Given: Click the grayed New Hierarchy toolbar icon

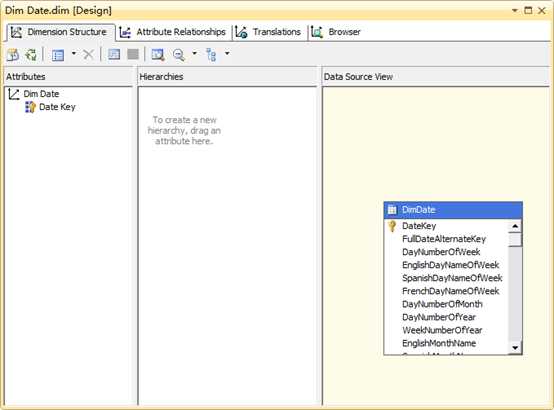Looking at the screenshot, I should 133,54.
